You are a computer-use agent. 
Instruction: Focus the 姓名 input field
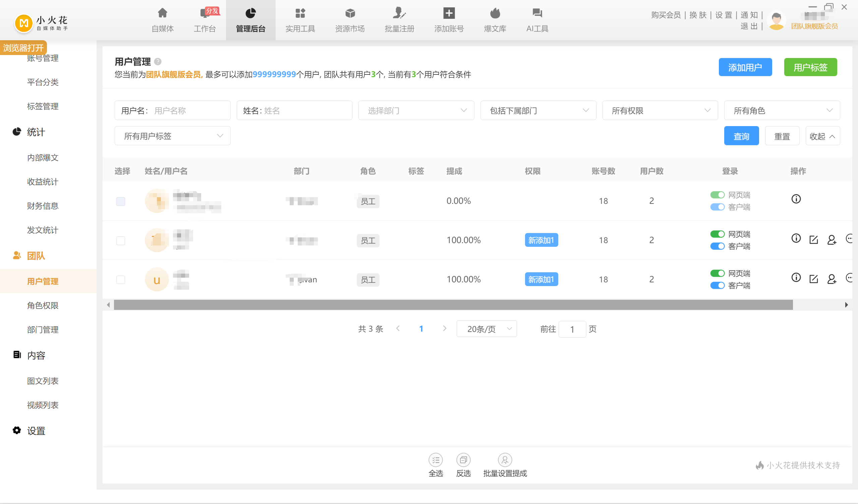(x=294, y=110)
